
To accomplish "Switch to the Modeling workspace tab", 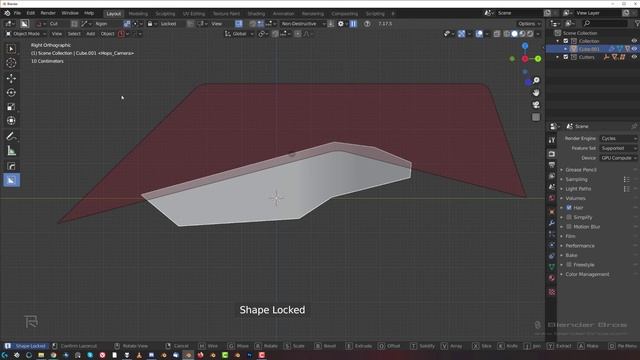I will (138, 13).
